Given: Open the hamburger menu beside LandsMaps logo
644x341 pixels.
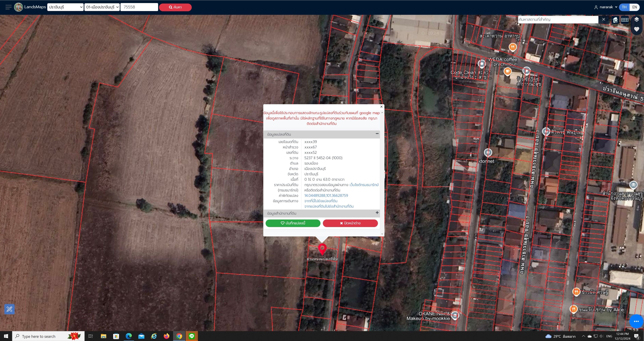Looking at the screenshot, I should [9, 7].
